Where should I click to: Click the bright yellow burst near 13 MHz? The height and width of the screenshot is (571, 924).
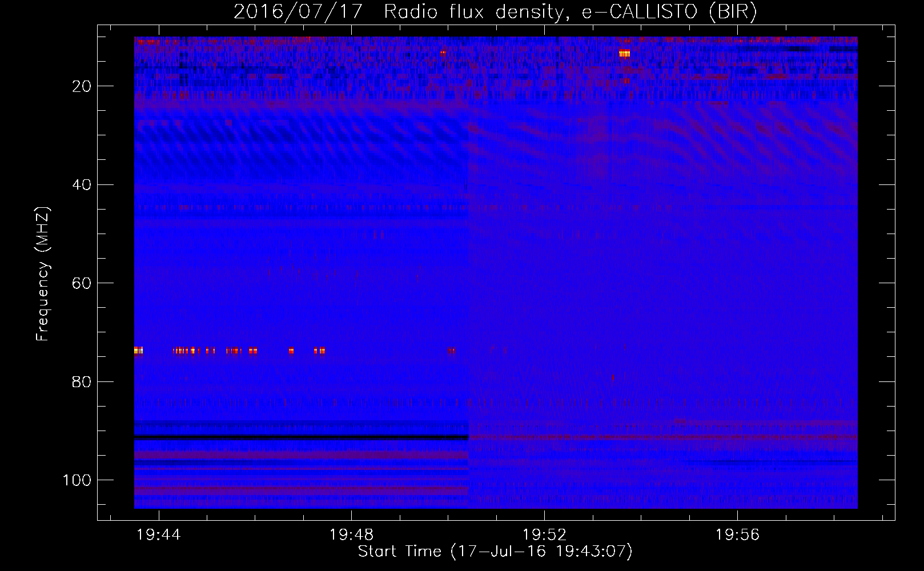coord(624,54)
